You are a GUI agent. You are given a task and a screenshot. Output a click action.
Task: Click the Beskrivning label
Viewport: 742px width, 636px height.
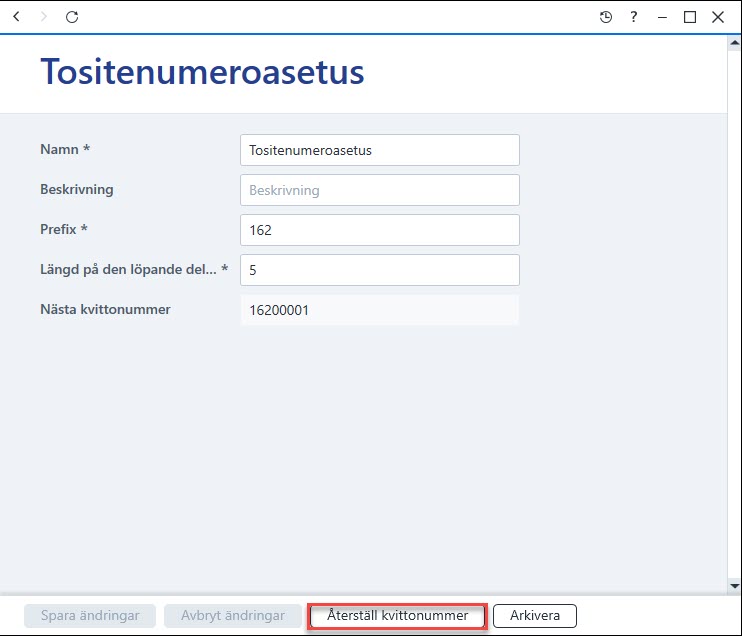[x=77, y=189]
